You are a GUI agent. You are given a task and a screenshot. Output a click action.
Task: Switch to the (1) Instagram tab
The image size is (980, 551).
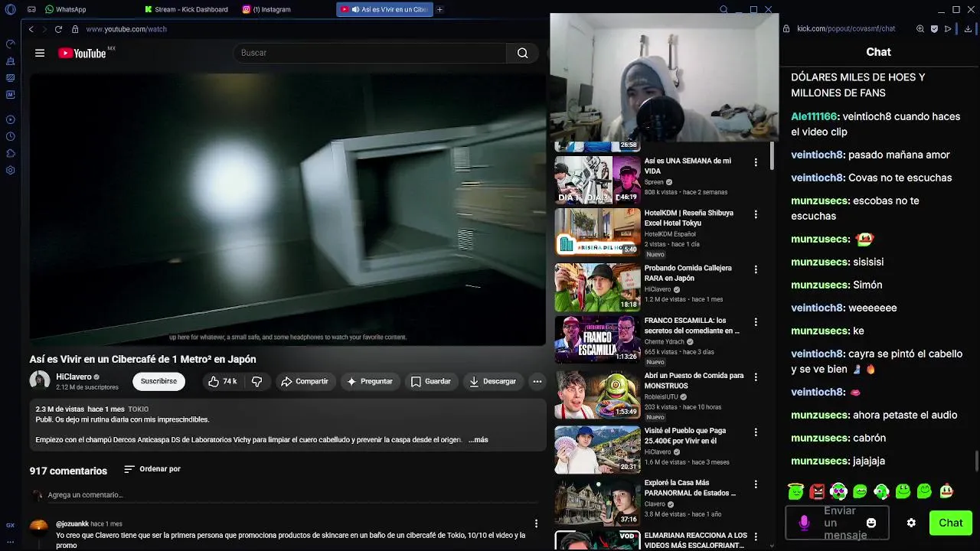[x=267, y=9]
